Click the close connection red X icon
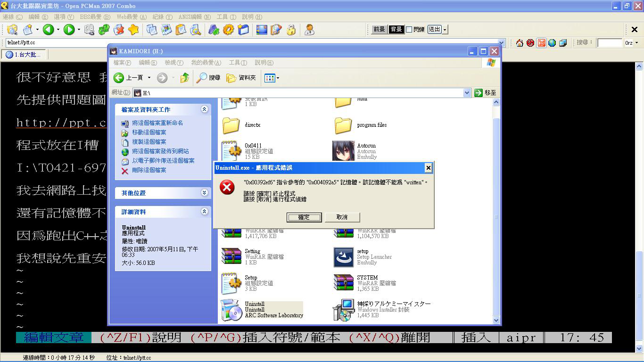Image resolution: width=644 pixels, height=362 pixels. point(119,30)
